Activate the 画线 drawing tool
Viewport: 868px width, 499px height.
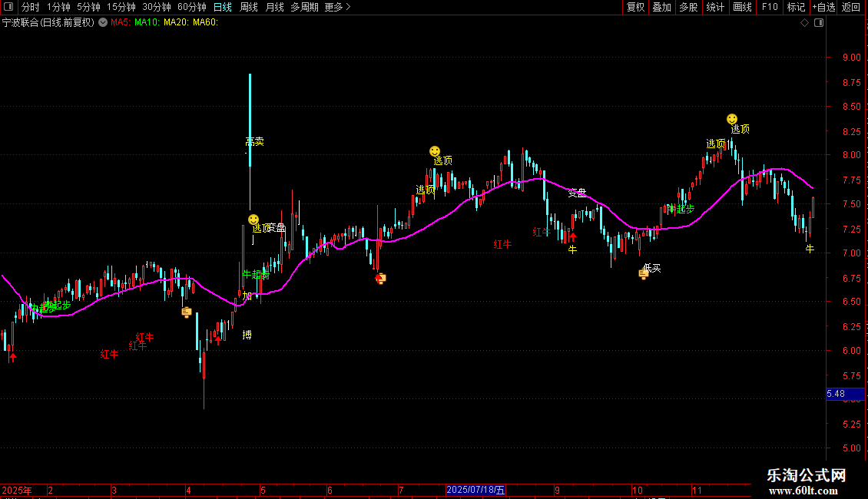(x=742, y=7)
